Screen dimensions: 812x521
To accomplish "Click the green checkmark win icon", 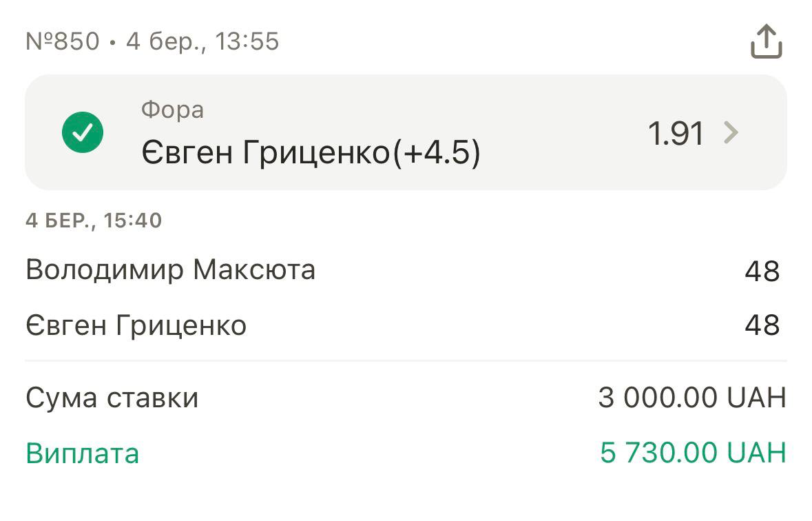I will (83, 132).
